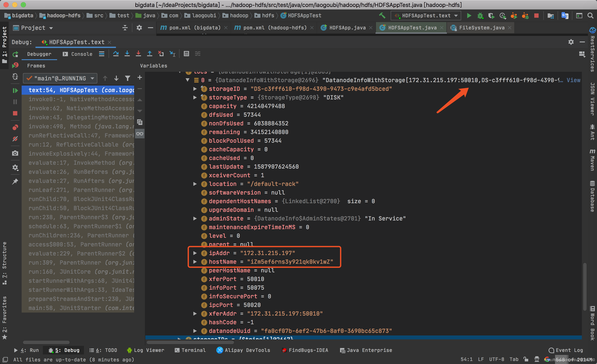Expand the location field

click(x=195, y=184)
